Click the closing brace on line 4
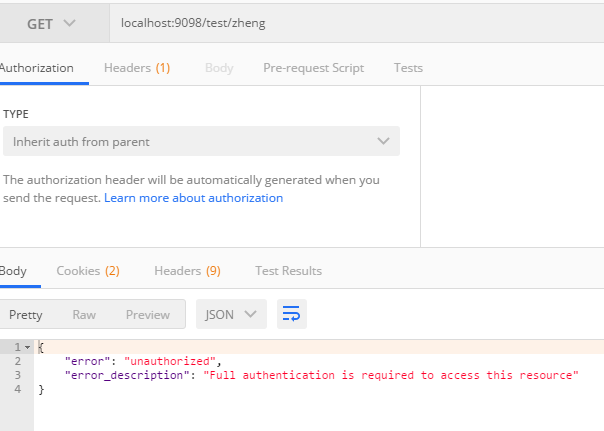The width and height of the screenshot is (604, 431). pos(41,389)
